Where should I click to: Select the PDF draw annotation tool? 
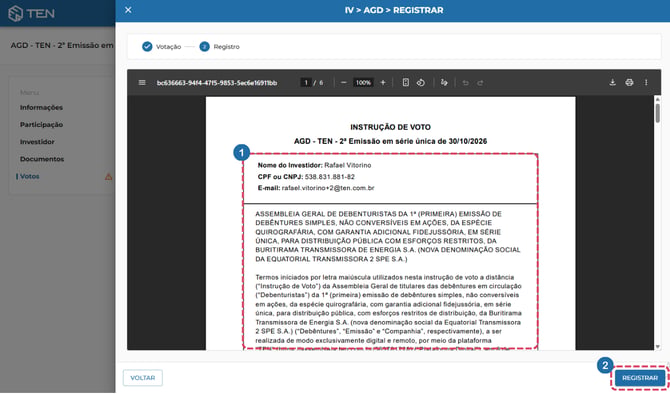tap(444, 82)
